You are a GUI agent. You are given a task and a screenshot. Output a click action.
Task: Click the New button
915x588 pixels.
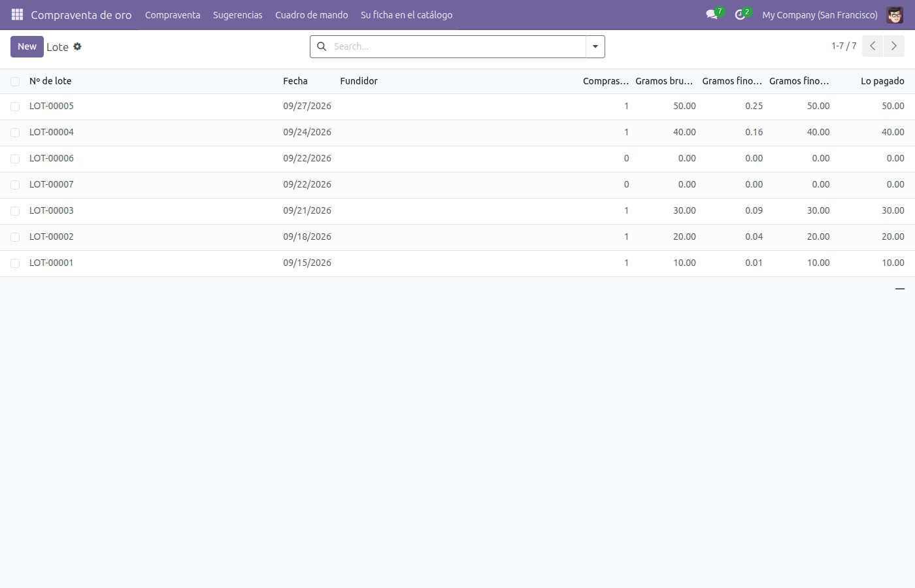27,46
